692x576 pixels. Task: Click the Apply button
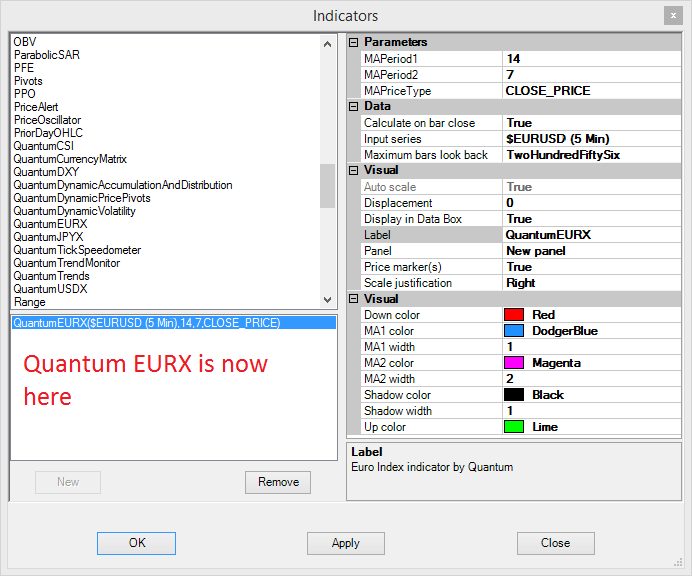(x=346, y=543)
